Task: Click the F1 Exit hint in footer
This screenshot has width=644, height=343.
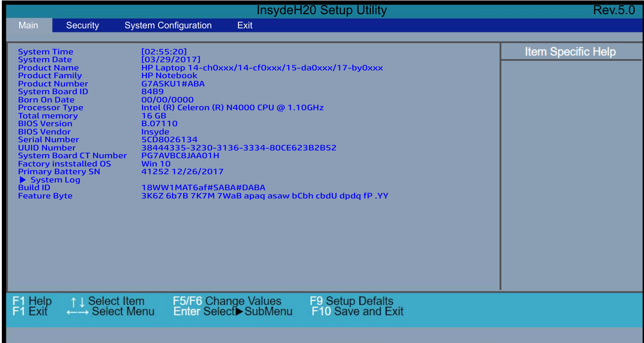Action: pos(30,312)
